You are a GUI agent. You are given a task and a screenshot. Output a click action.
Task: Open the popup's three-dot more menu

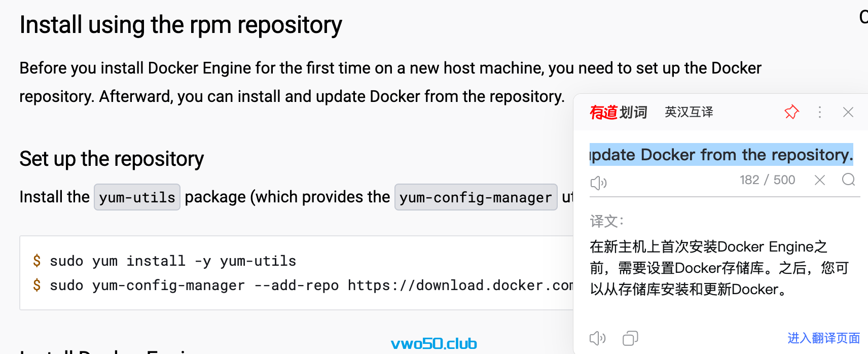tap(820, 112)
